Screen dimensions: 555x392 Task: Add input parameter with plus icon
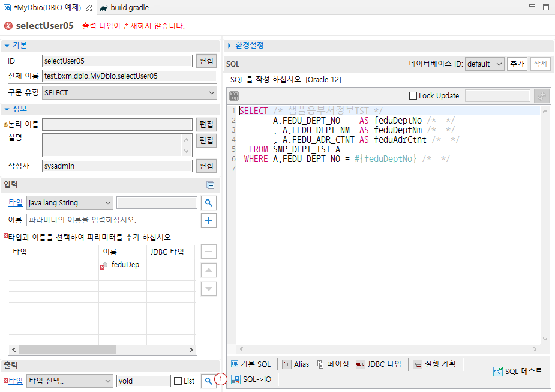pos(209,220)
